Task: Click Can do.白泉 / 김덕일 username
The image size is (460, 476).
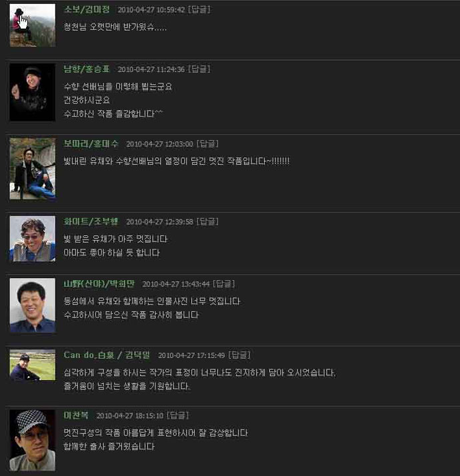Action: [107, 355]
